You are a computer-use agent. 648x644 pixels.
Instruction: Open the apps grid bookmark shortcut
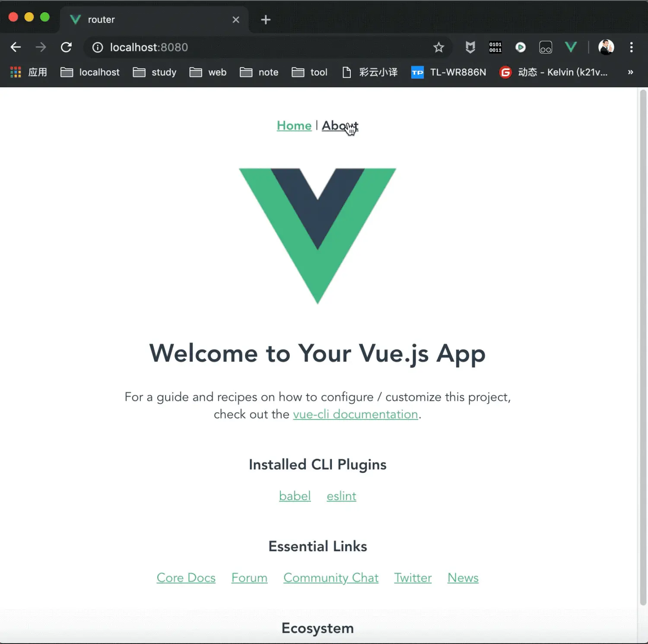(29, 72)
